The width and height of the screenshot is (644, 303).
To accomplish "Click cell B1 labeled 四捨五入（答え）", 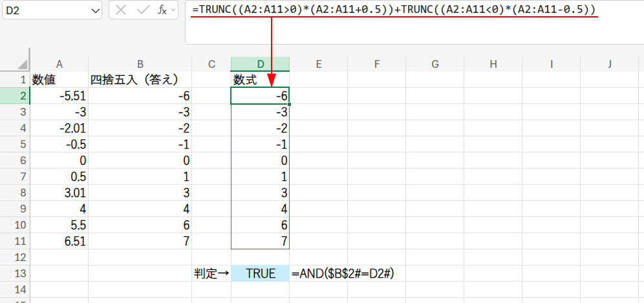I will point(140,80).
